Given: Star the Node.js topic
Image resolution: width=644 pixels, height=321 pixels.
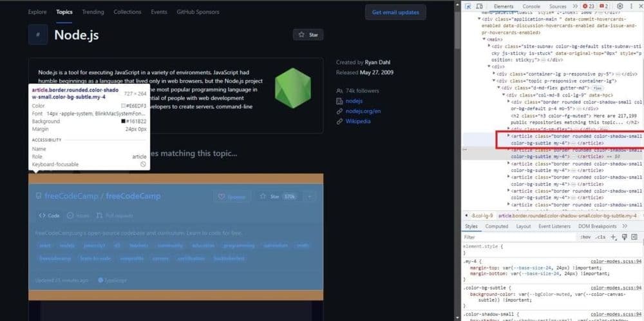Looking at the screenshot, I should [308, 35].
